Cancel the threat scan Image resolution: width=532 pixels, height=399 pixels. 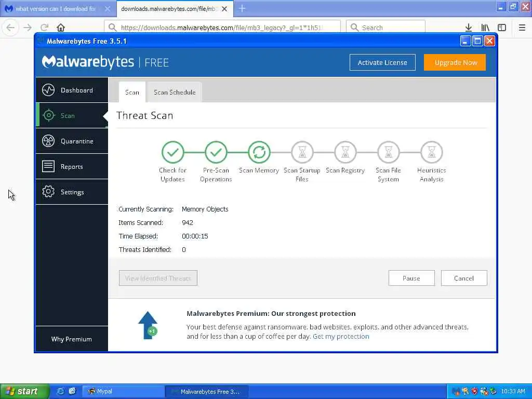tap(464, 278)
